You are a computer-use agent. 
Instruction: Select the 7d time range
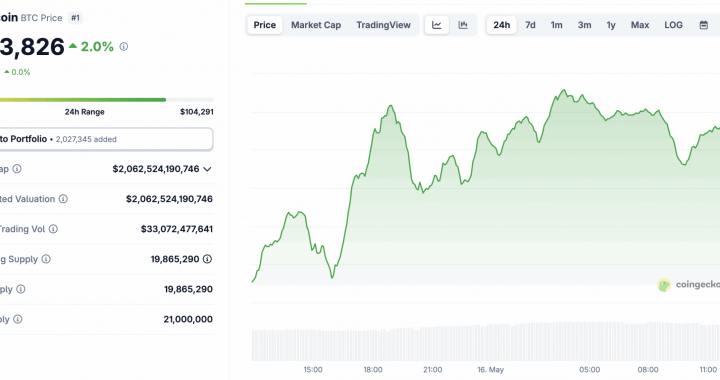(x=530, y=25)
